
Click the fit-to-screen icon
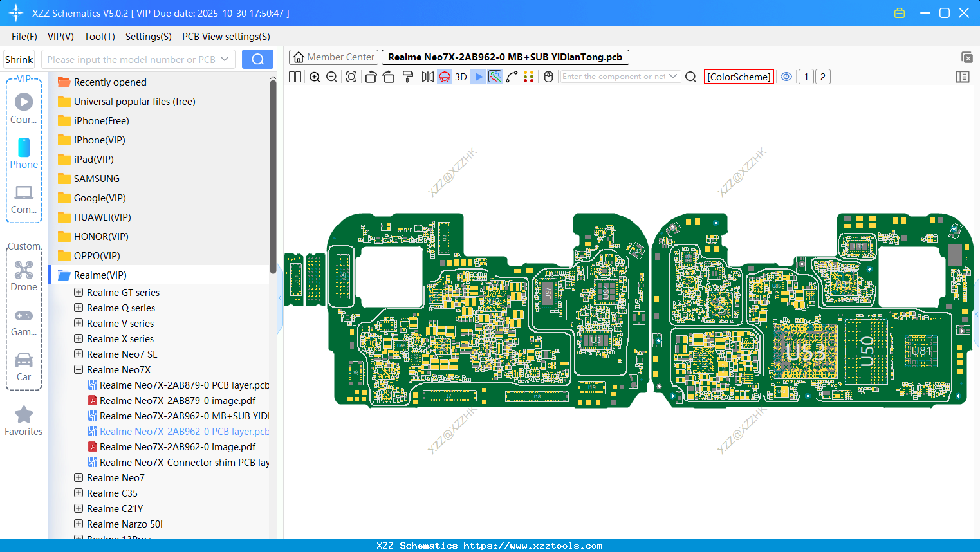tap(351, 77)
